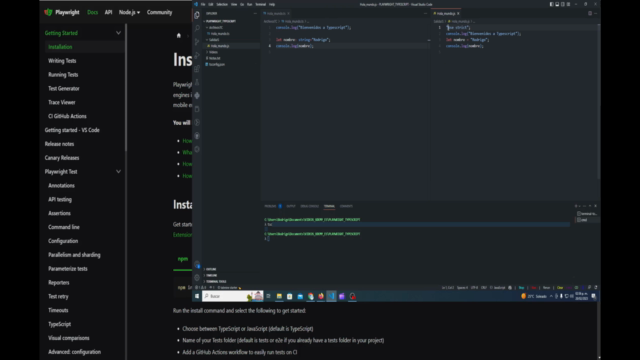
Task: Open the Task View icon on the taskbar
Action: coord(268,296)
